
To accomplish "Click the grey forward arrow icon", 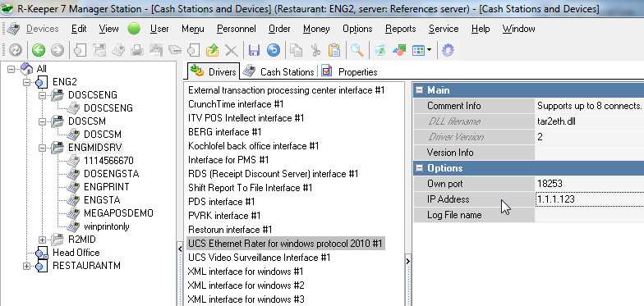I will [57, 50].
